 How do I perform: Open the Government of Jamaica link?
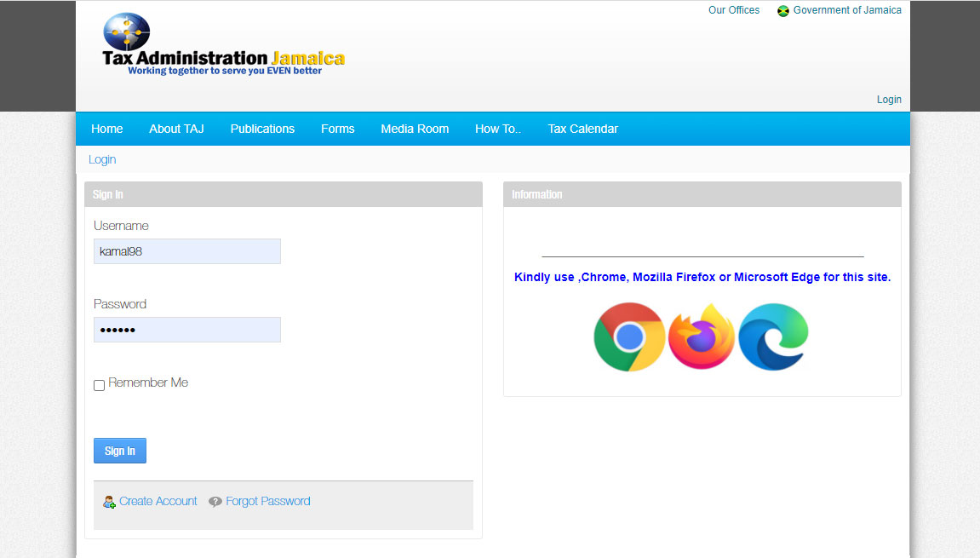(847, 10)
